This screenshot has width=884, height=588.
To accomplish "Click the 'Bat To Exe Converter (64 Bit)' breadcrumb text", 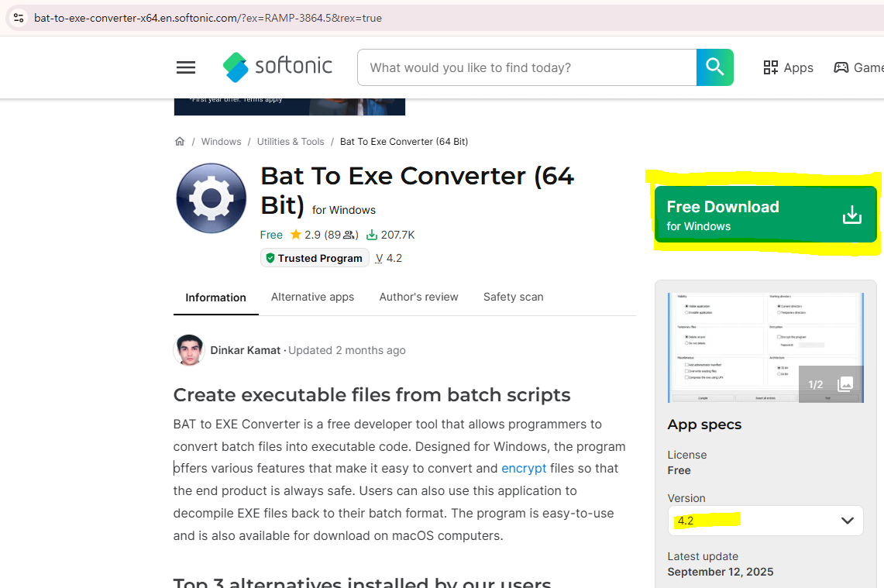I will (404, 142).
